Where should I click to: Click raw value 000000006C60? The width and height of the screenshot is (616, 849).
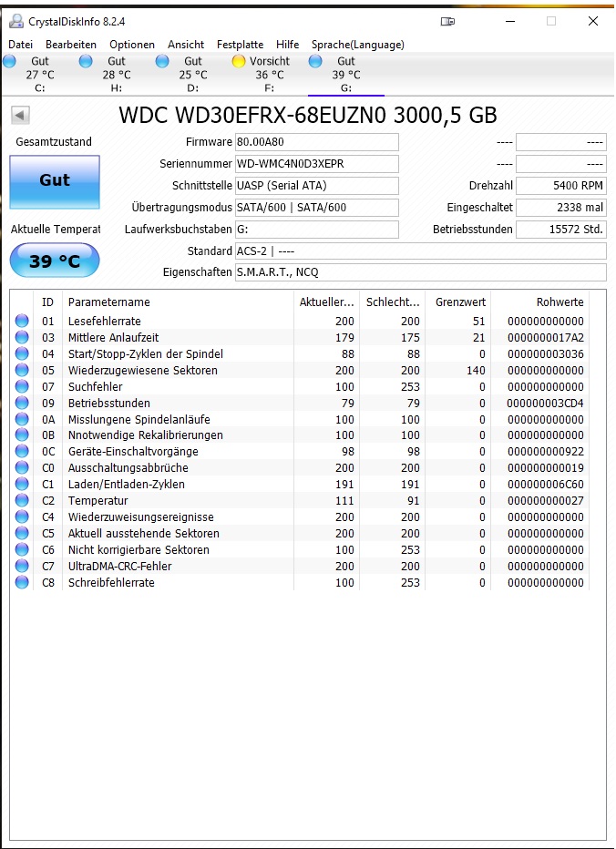[x=546, y=484]
